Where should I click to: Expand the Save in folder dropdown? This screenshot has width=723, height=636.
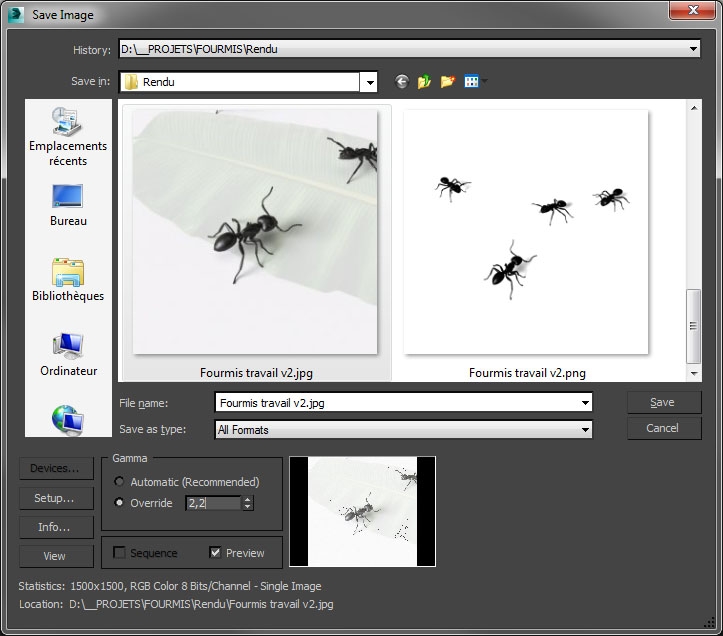click(x=369, y=83)
